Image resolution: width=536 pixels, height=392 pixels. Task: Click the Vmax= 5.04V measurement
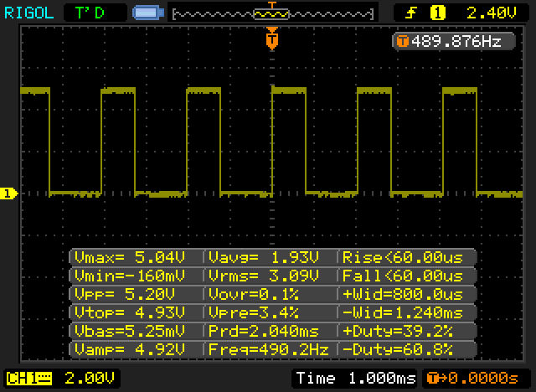coord(130,257)
